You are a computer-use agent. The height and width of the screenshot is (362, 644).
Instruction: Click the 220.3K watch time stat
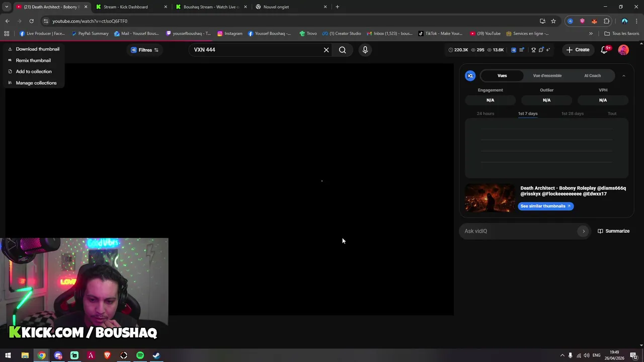coord(458,50)
